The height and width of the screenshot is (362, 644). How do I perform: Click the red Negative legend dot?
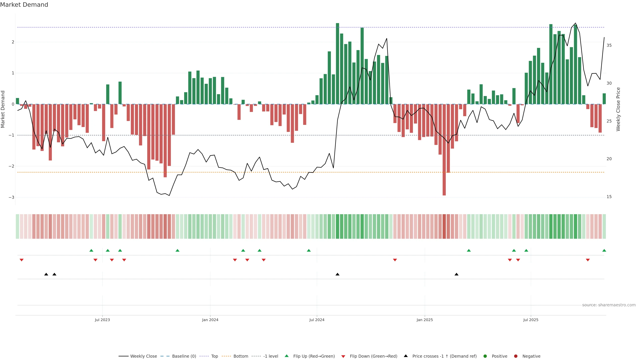pyautogui.click(x=516, y=356)
